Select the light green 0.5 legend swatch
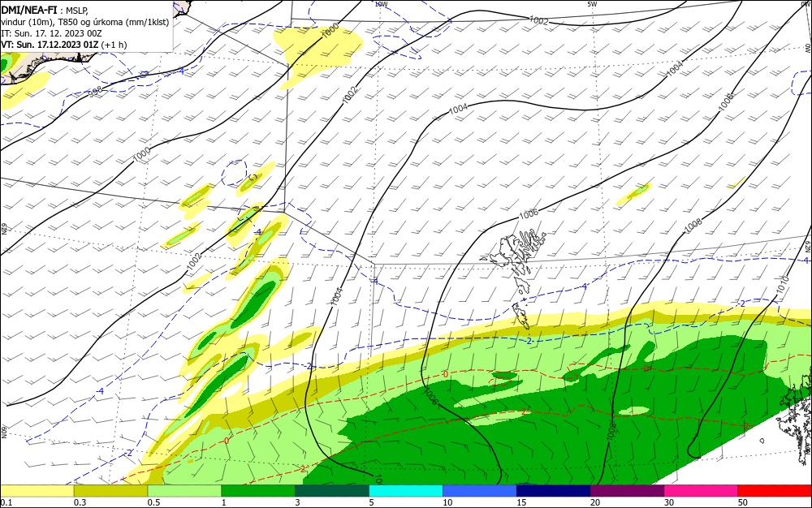This screenshot has width=812, height=508. point(184,491)
